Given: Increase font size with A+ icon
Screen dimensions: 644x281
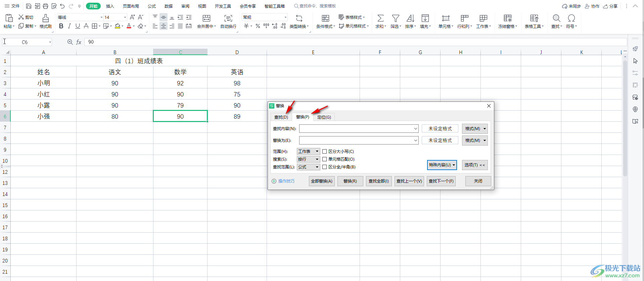Looking at the screenshot, I should (132, 17).
